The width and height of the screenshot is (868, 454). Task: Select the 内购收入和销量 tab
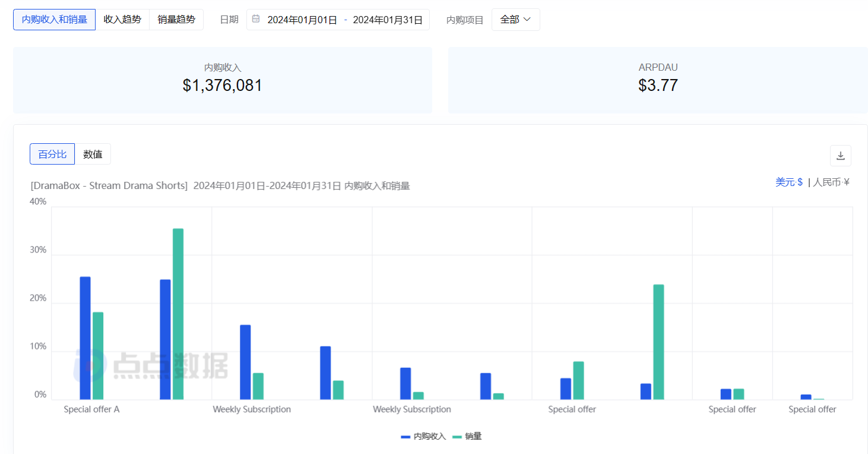pyautogui.click(x=54, y=20)
